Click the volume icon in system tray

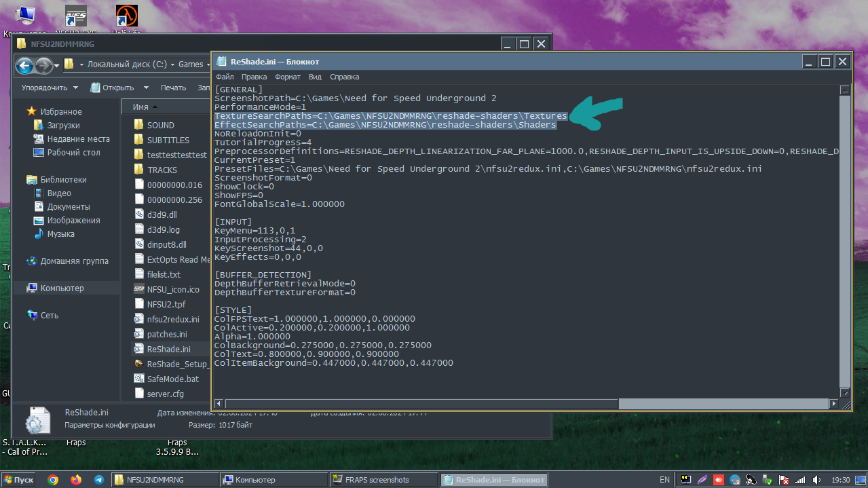pos(816,480)
